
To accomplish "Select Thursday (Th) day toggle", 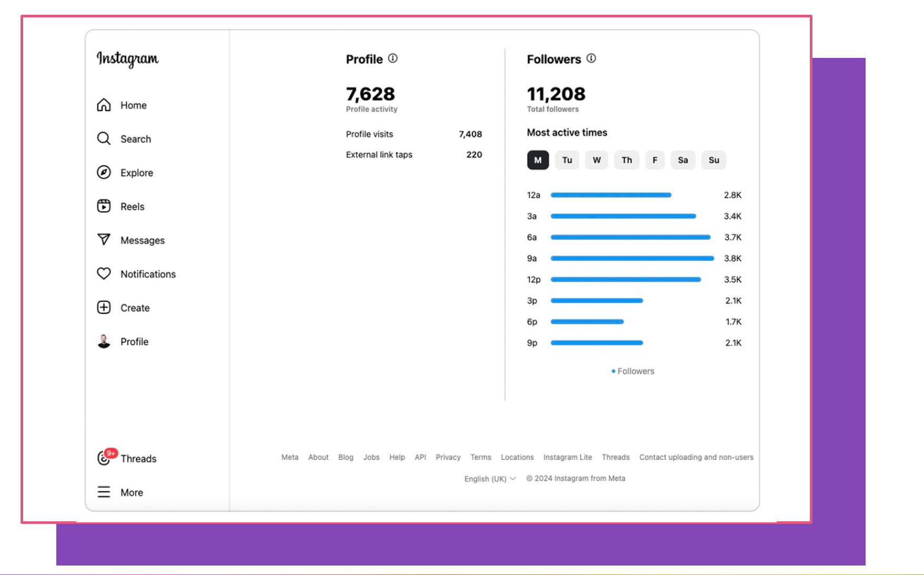I will 627,160.
